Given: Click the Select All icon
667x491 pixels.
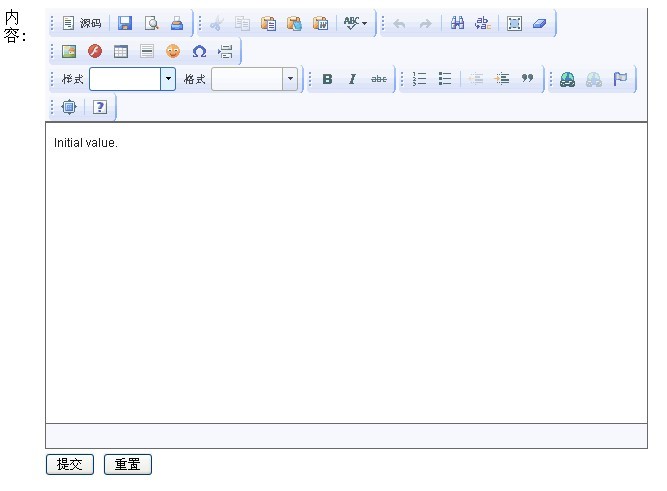Looking at the screenshot, I should coord(514,23).
